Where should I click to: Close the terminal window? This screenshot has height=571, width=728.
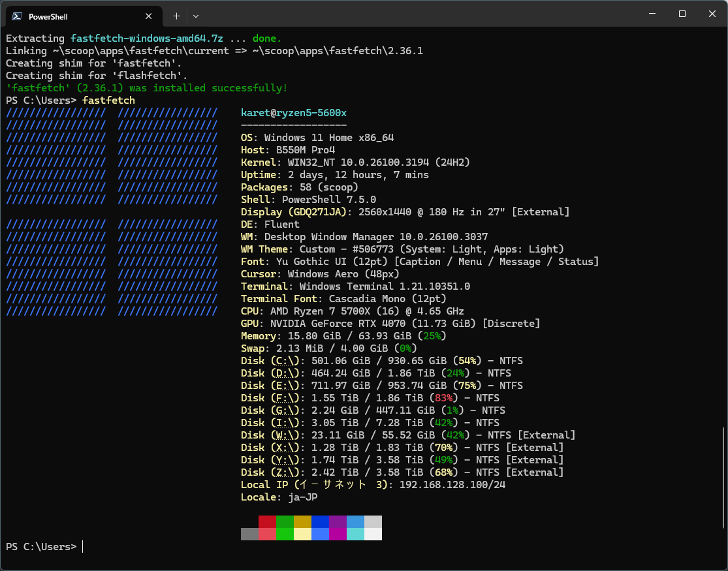coord(712,14)
